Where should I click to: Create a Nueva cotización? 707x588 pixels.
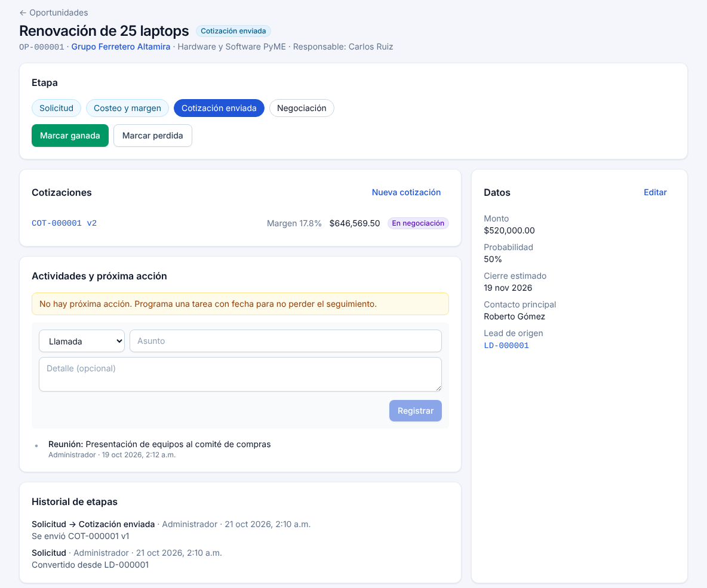(x=406, y=193)
